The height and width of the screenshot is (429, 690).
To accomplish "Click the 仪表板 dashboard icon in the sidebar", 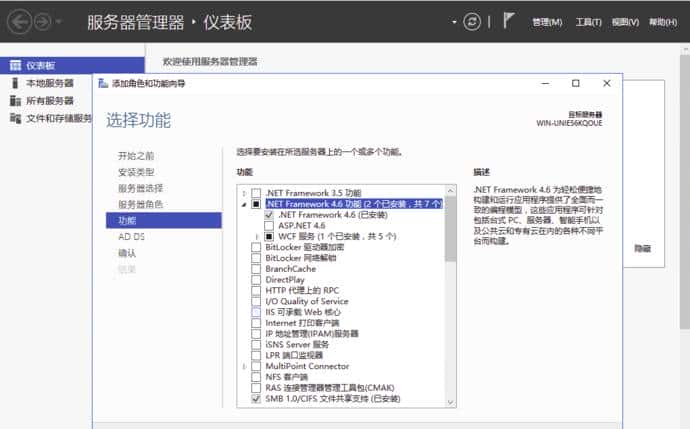I will pyautogui.click(x=15, y=66).
